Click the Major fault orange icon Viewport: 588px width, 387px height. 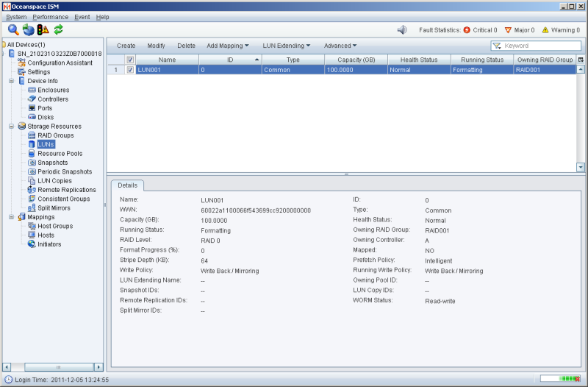(508, 30)
